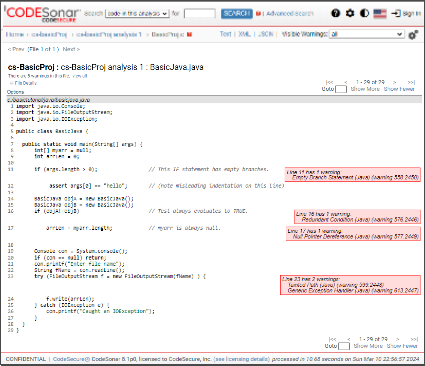
Task: Click the Next file link
Action: (x=71, y=49)
